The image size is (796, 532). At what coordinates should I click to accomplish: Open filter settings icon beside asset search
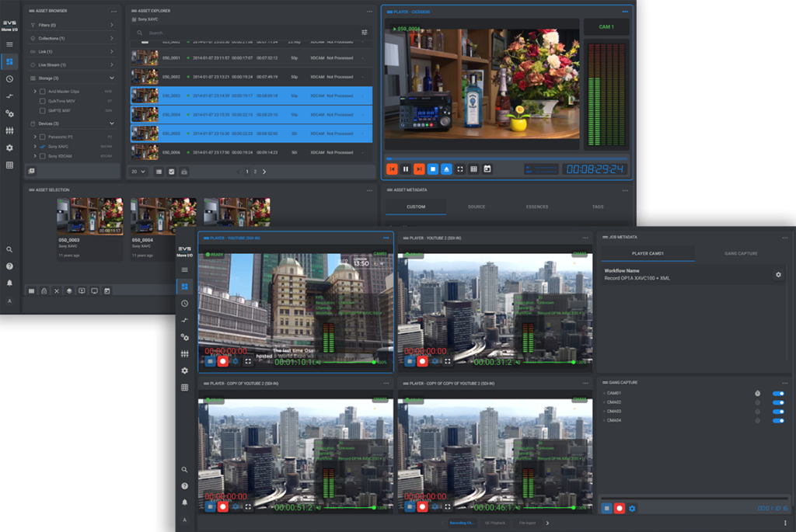point(365,33)
